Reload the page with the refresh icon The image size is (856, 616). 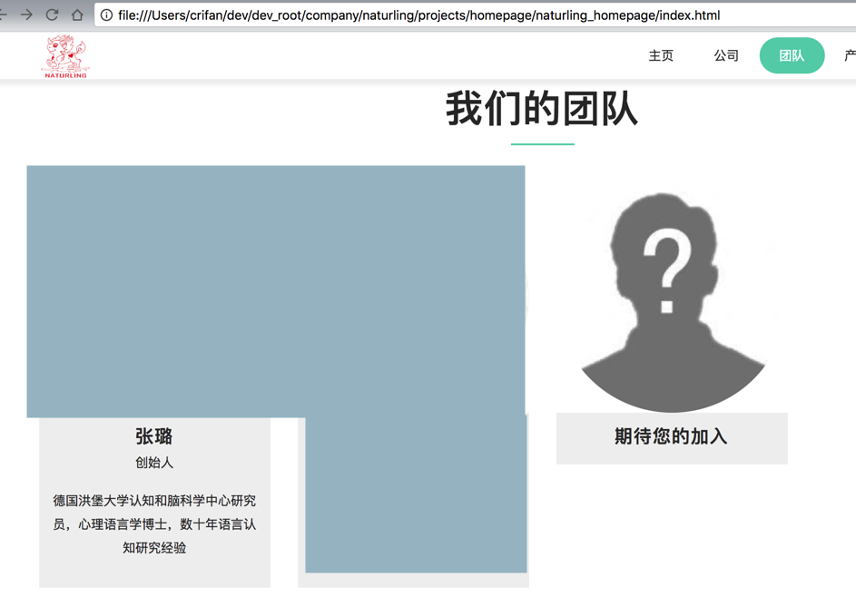[x=52, y=15]
